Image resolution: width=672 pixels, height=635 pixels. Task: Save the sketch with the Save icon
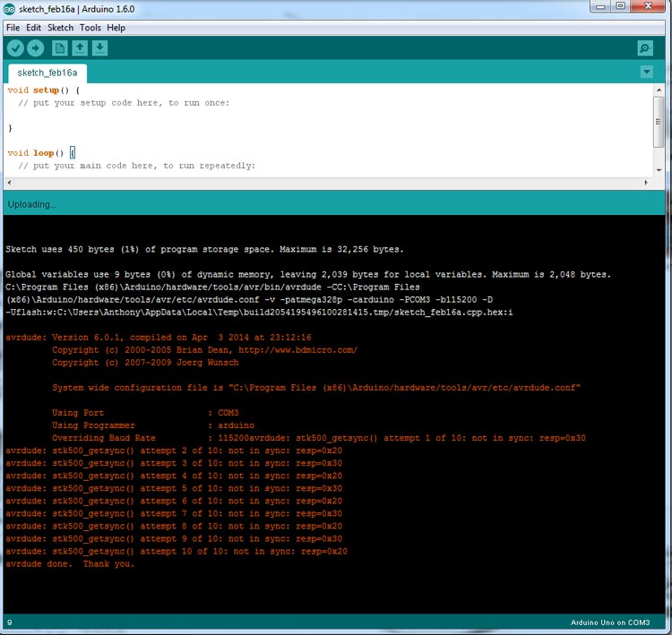99,48
